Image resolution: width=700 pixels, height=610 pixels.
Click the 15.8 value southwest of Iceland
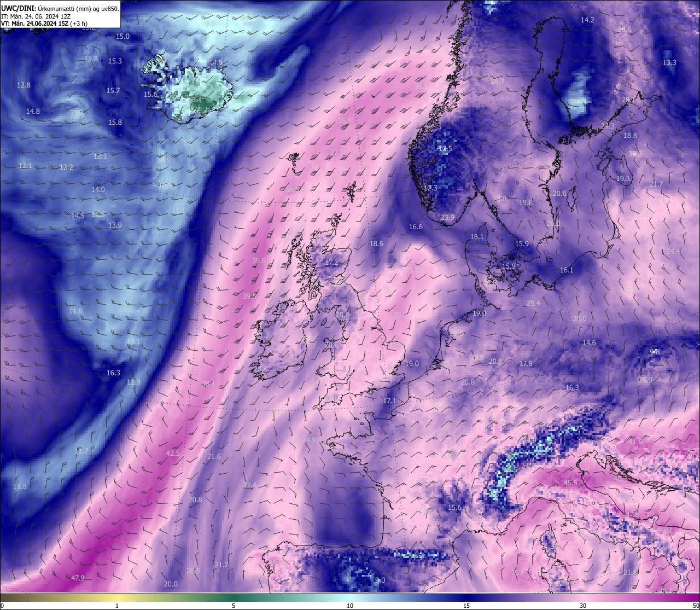115,123
